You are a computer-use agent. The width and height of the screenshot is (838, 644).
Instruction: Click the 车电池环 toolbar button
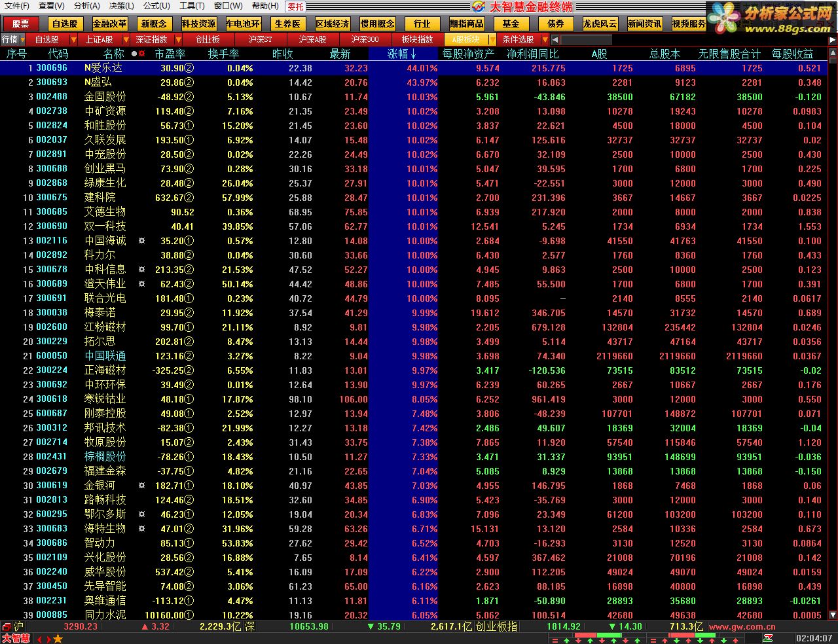tap(243, 24)
